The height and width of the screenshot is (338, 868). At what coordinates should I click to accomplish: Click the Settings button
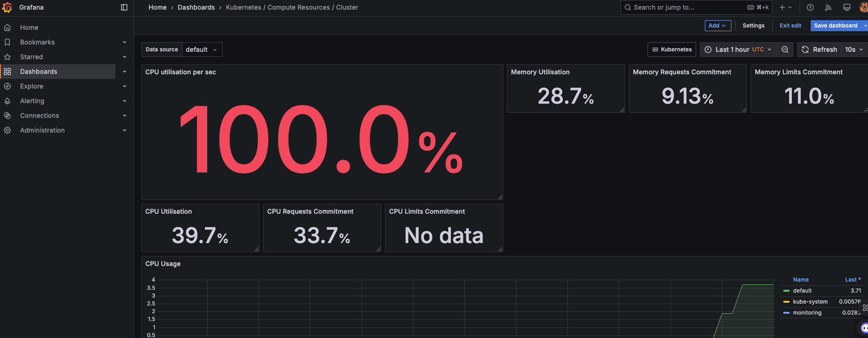point(753,26)
